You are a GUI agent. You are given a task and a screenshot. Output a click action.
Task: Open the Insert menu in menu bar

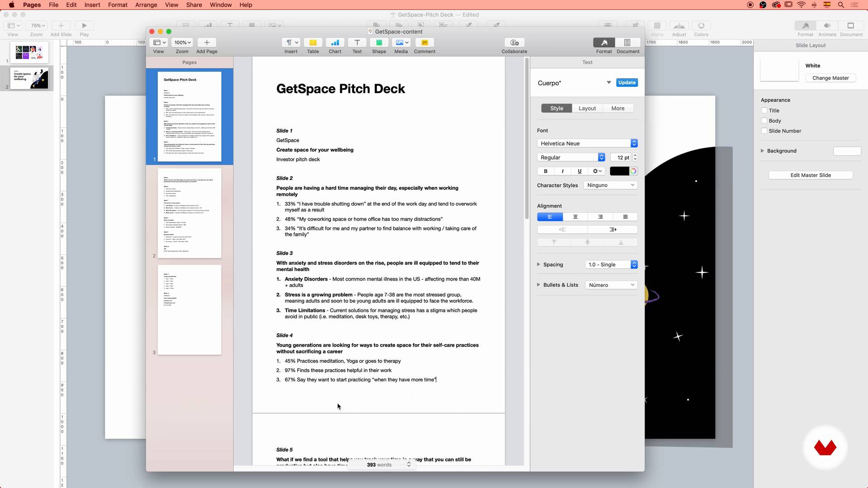(x=92, y=5)
